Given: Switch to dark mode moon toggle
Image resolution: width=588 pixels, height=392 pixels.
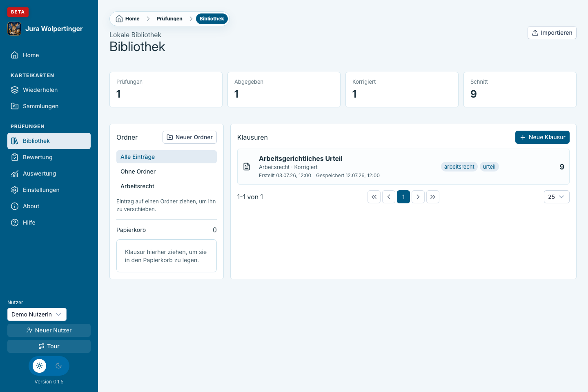Looking at the screenshot, I should click(58, 366).
